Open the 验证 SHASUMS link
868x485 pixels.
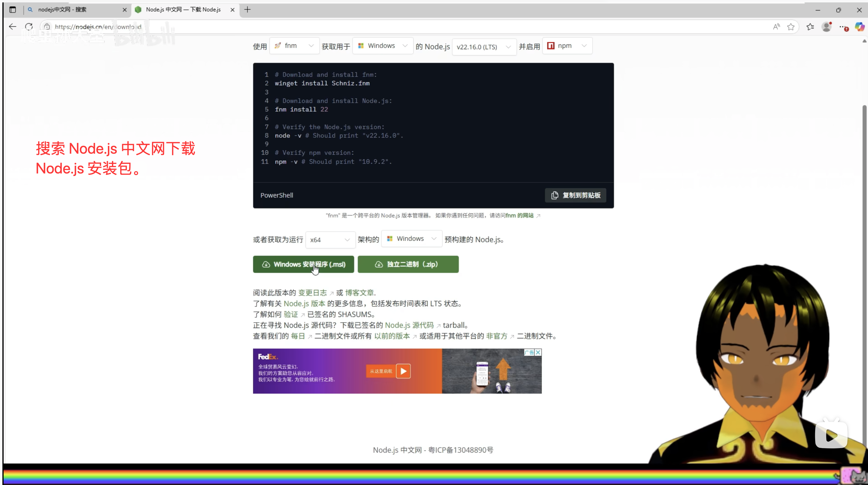pos(291,314)
